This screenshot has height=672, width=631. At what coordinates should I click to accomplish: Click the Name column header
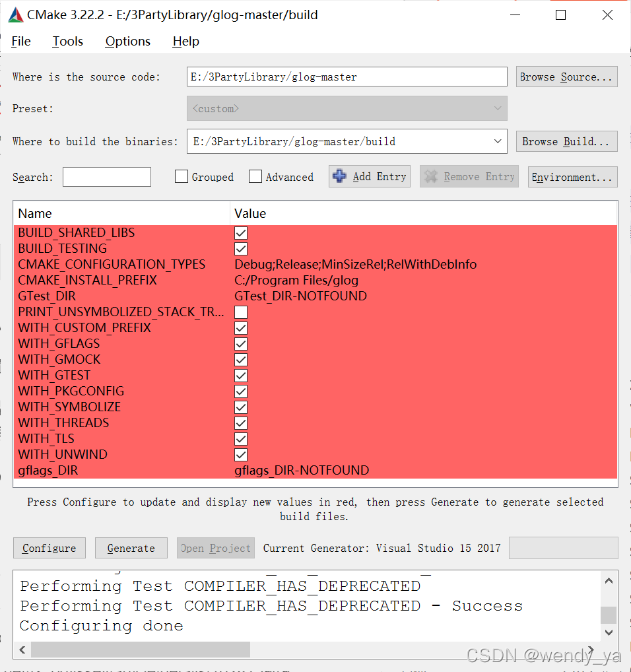click(x=121, y=213)
